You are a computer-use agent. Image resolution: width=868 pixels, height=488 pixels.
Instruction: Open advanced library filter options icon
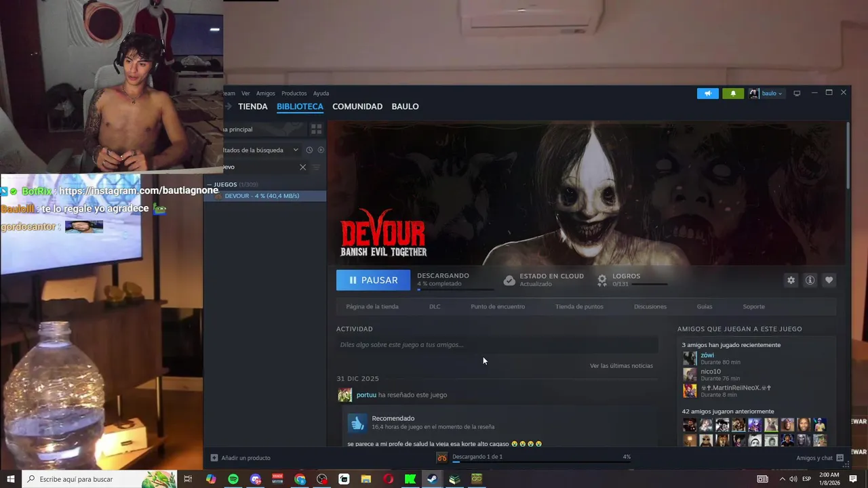click(x=316, y=167)
